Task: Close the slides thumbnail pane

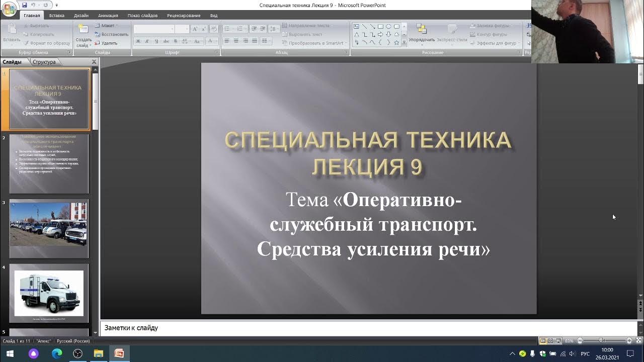Action: 94,62
